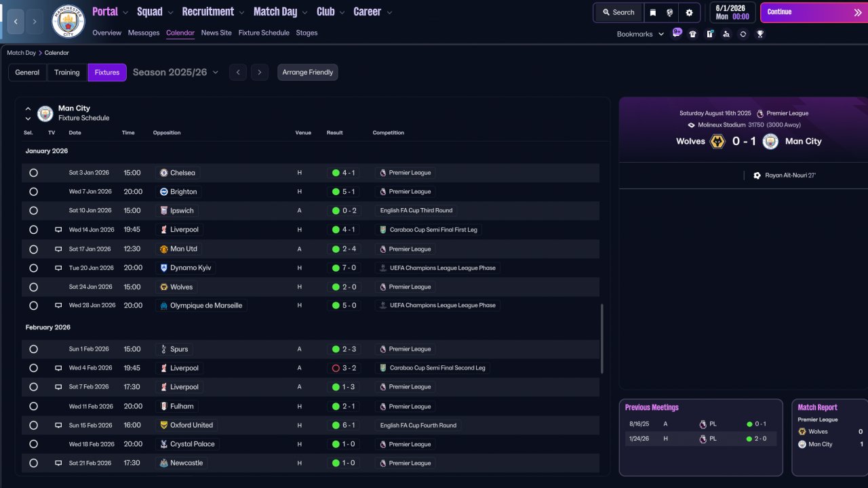Screen dimensions: 868x488
Task: Click the TV icon on the Man Utd row
Action: click(58, 249)
